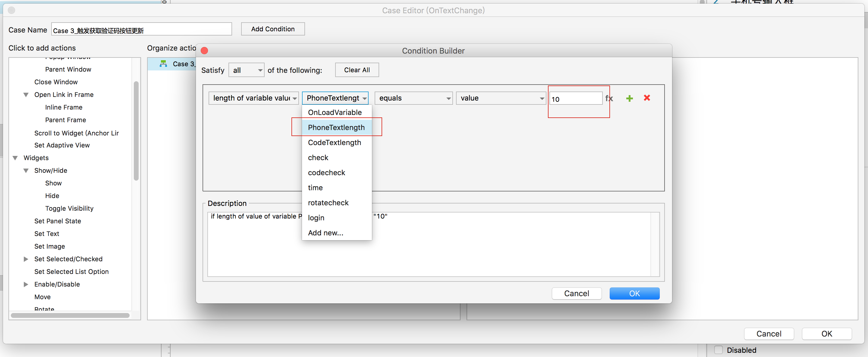Open the Satisfy 'all' dropdown
Viewport: 868px width, 357px height.
pyautogui.click(x=246, y=70)
